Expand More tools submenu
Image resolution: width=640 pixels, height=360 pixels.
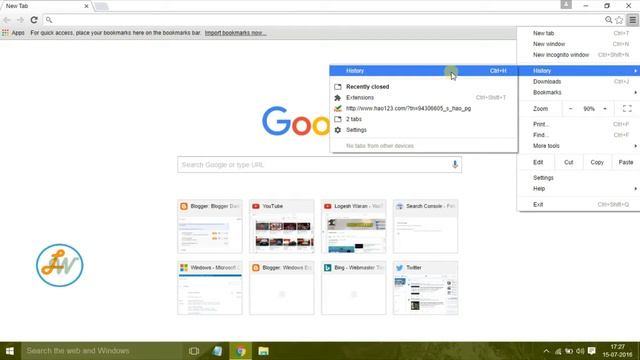(578, 146)
